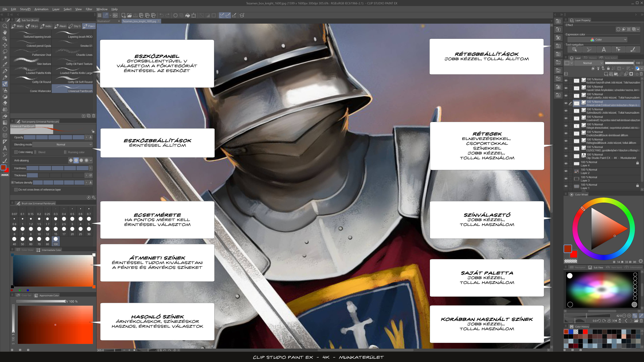The height and width of the screenshot is (362, 644).
Task: Export as psd icon
Action: click(153, 15)
